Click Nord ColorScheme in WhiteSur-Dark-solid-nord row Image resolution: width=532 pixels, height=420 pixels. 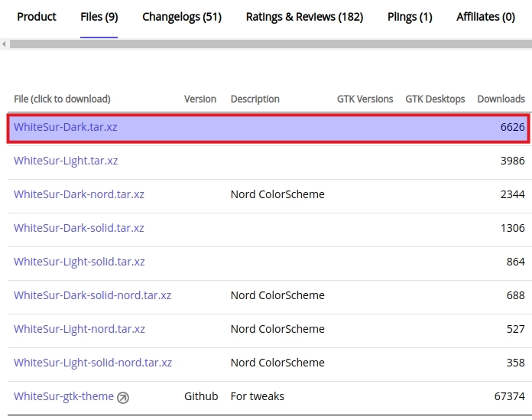click(x=277, y=295)
